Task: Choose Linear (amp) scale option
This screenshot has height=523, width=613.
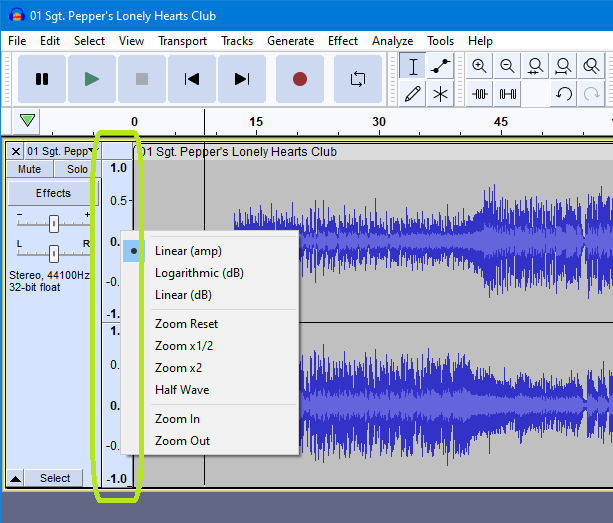Action: [x=210, y=251]
